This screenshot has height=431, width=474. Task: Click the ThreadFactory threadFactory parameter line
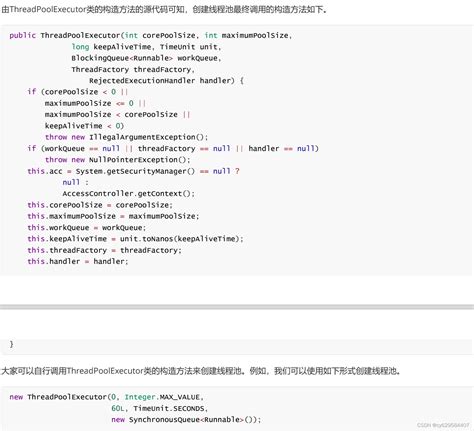point(133,69)
